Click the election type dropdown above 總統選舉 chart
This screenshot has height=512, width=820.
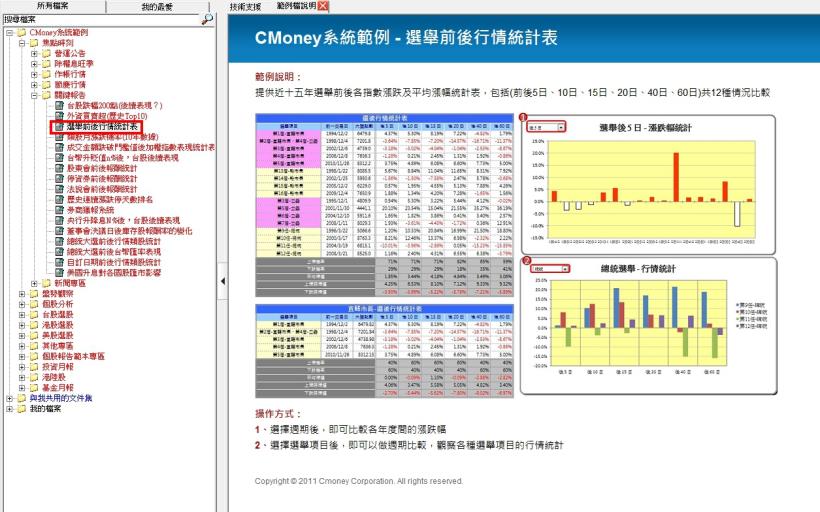coord(550,269)
